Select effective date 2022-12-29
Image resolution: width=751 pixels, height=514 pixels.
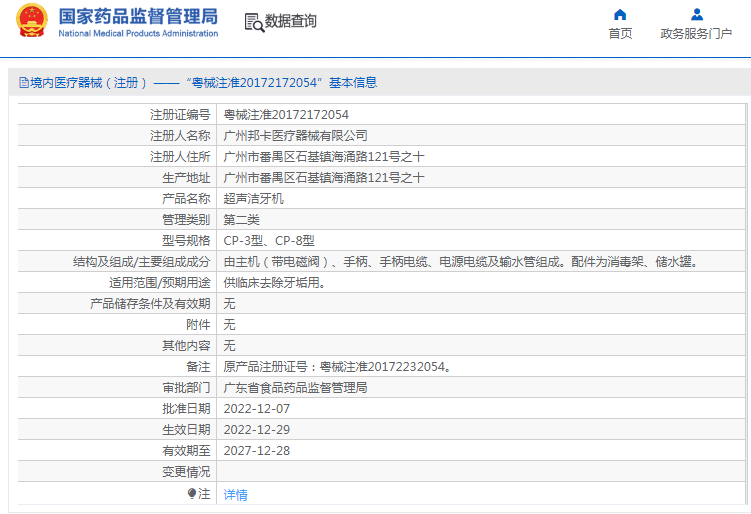coord(257,430)
